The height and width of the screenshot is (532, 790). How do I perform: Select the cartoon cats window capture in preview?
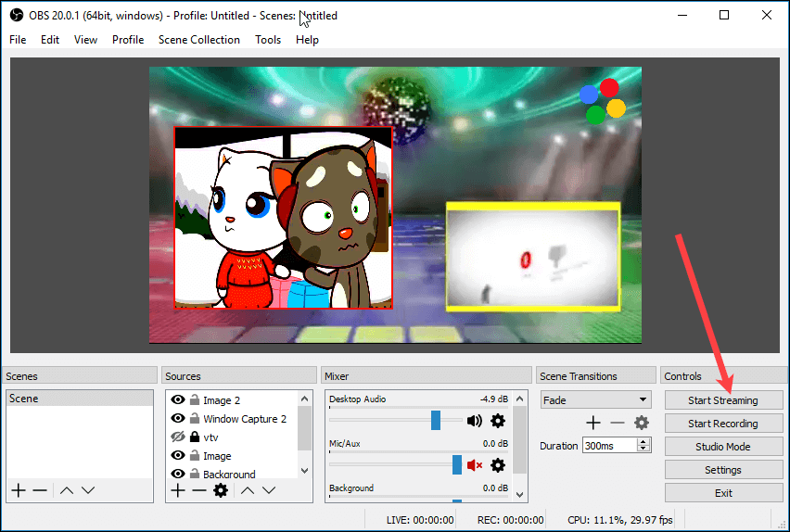point(283,218)
